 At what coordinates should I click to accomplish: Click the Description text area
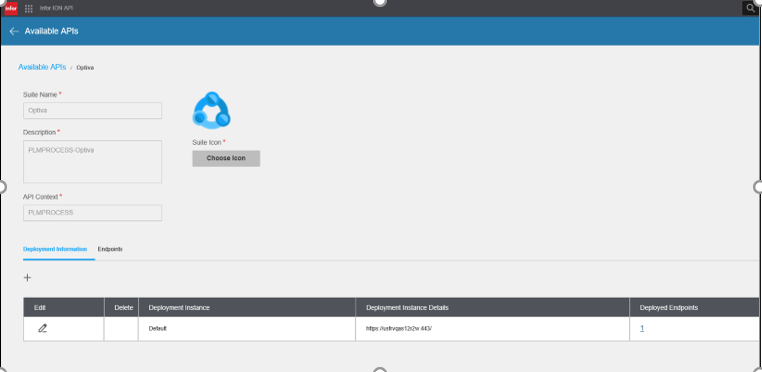(x=92, y=162)
